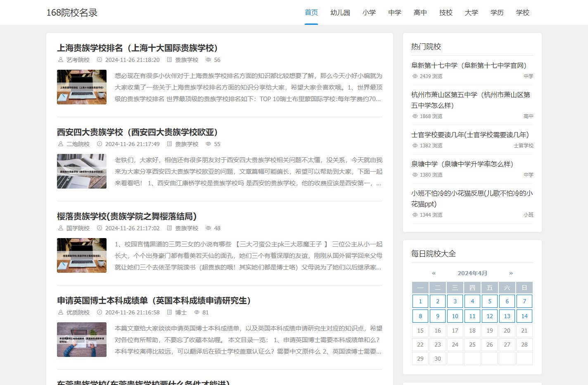
Task: Click author name 艺考院校
Action: [78, 60]
